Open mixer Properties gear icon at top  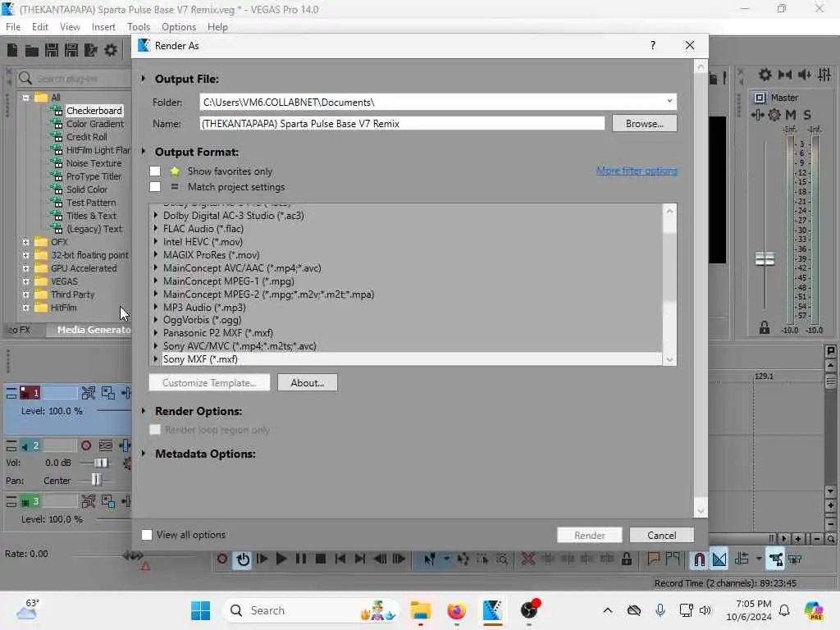(765, 75)
